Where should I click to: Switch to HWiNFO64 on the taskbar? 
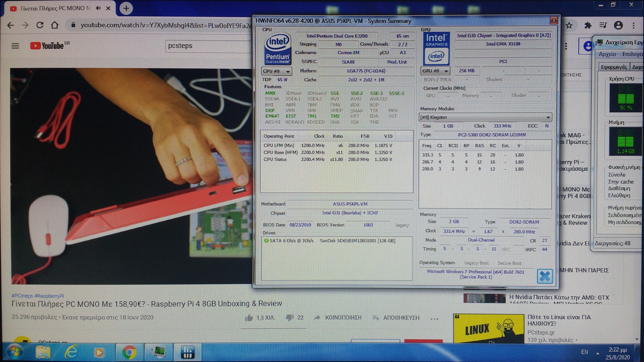(188, 351)
